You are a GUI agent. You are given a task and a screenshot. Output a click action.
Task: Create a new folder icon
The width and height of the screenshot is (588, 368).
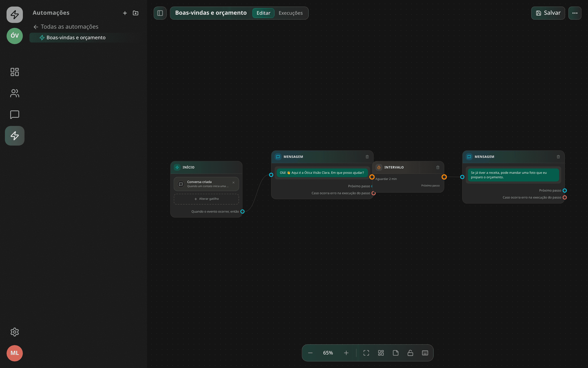tap(136, 13)
